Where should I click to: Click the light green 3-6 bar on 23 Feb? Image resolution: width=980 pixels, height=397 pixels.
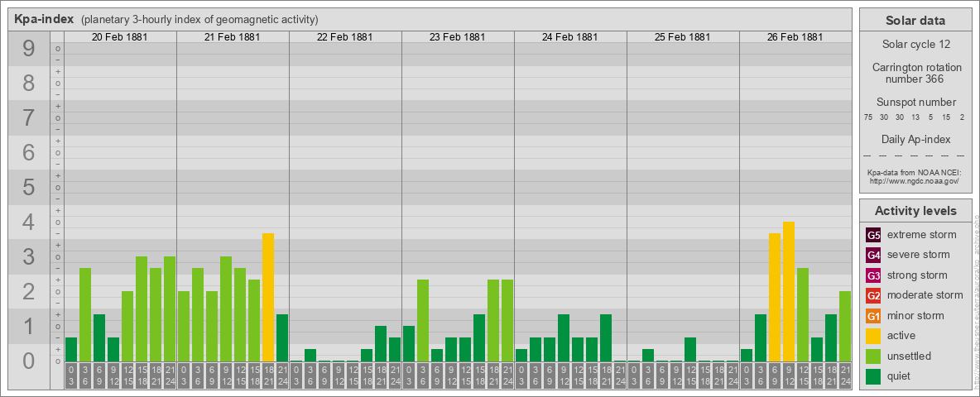[422, 320]
